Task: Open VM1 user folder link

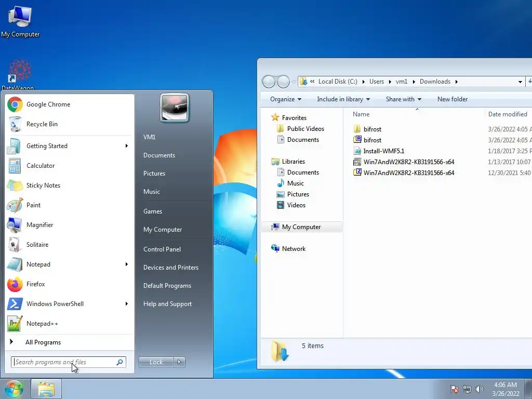Action: click(149, 137)
